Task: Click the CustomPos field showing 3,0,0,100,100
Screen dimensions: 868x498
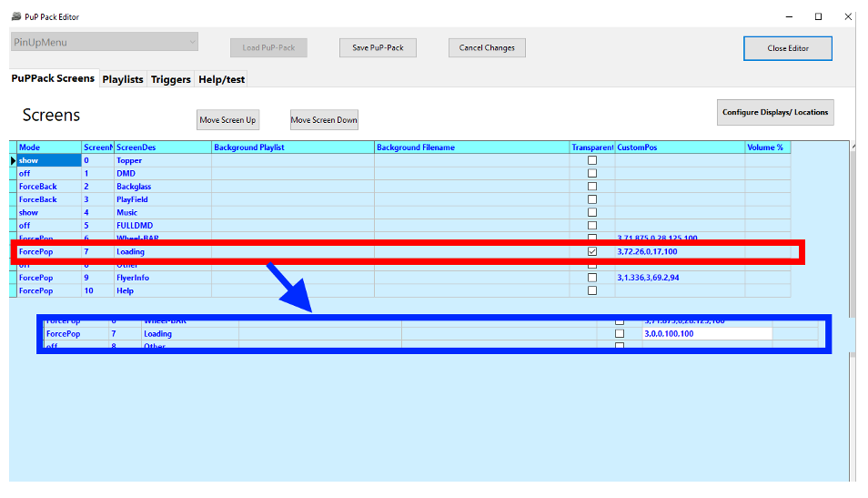Action: [x=707, y=334]
